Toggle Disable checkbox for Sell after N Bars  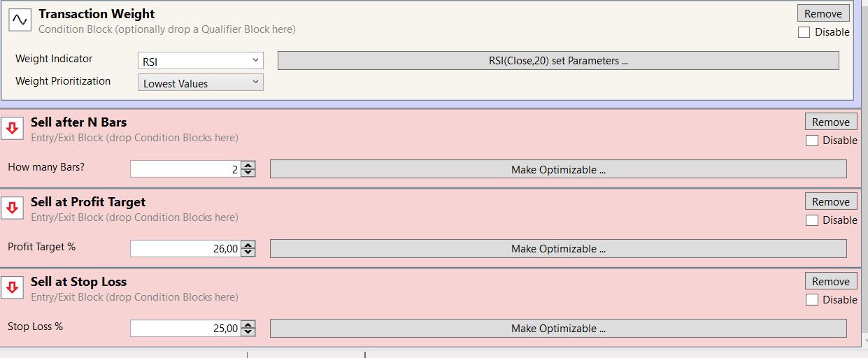click(812, 141)
